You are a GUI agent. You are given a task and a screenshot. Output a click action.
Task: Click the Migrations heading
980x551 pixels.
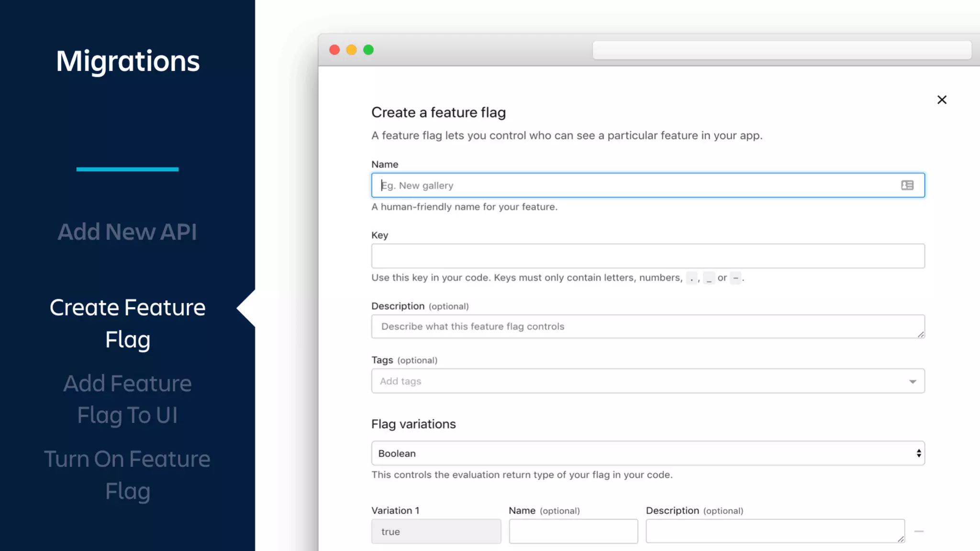127,61
